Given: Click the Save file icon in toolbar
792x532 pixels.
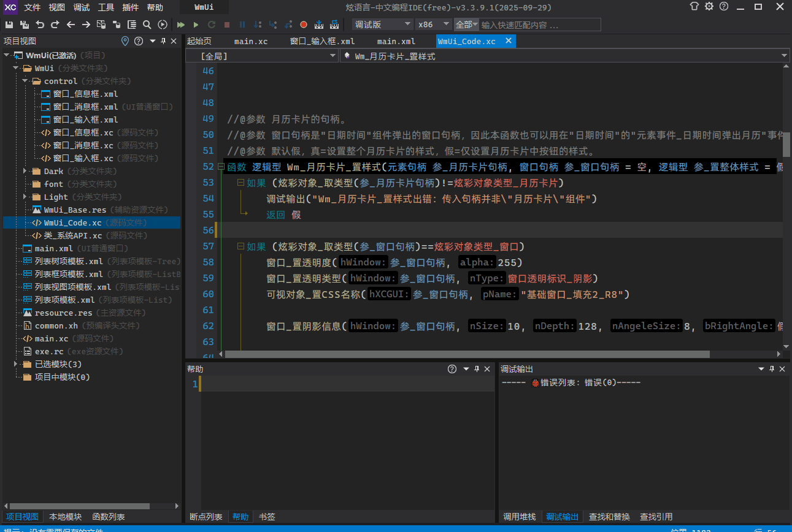Looking at the screenshot, I should click(9, 25).
